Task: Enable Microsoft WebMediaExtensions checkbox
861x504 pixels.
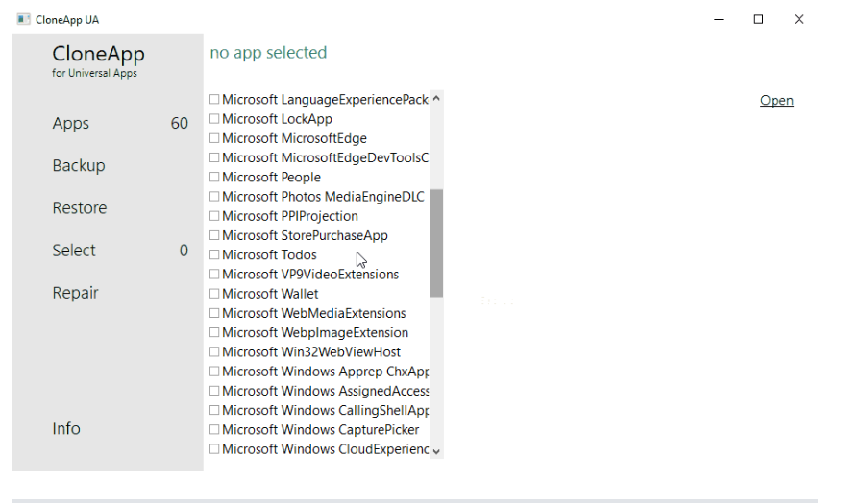Action: pos(214,313)
